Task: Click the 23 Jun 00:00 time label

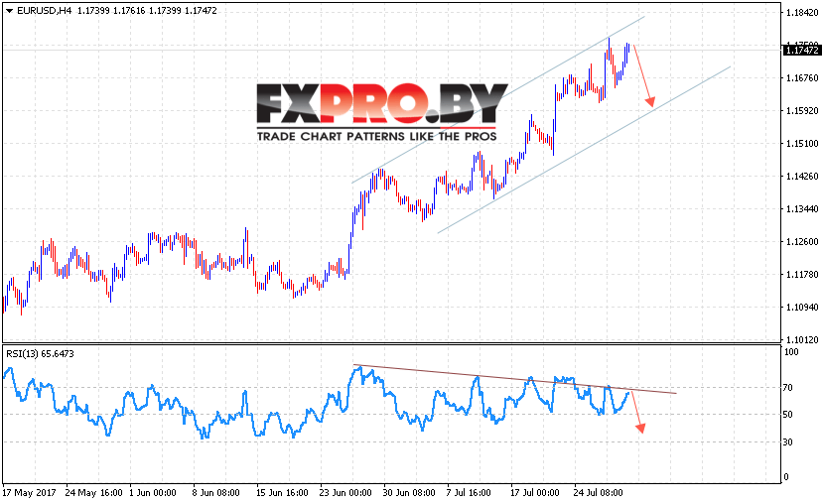Action: 345,493
